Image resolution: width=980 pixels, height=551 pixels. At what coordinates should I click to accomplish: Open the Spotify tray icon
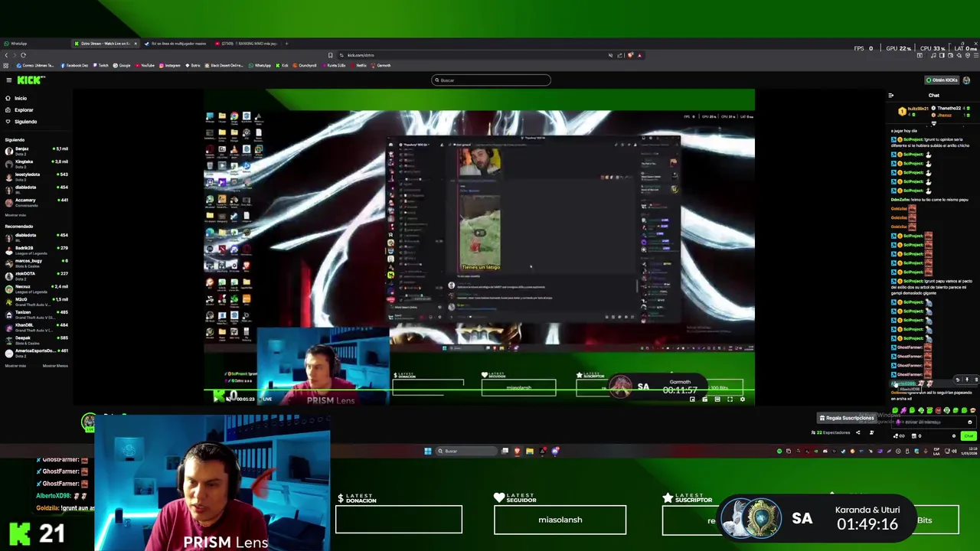779,452
